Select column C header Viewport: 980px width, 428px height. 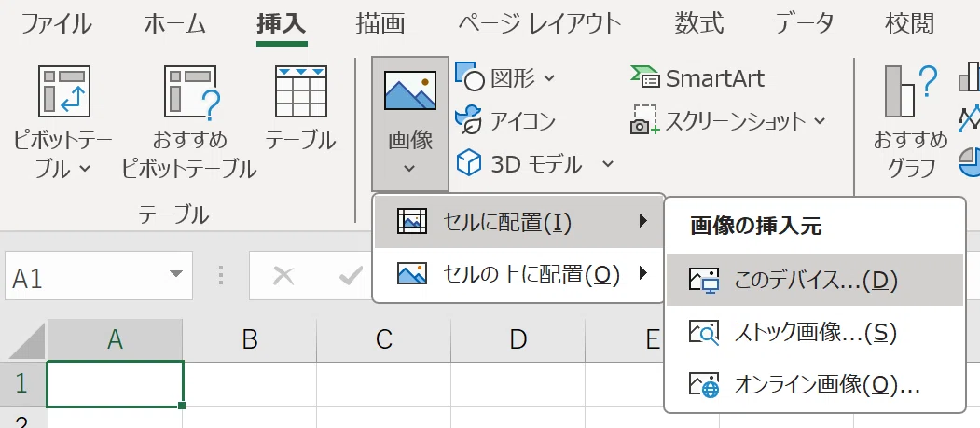tap(384, 340)
